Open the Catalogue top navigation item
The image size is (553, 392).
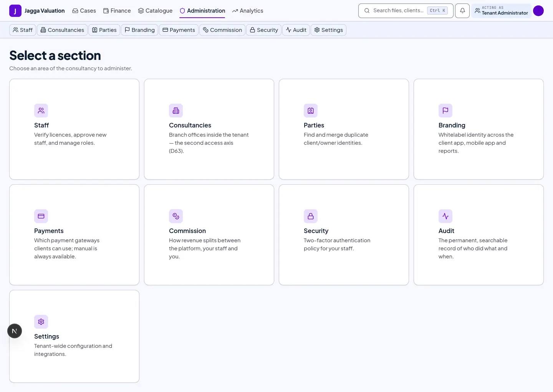(x=155, y=11)
